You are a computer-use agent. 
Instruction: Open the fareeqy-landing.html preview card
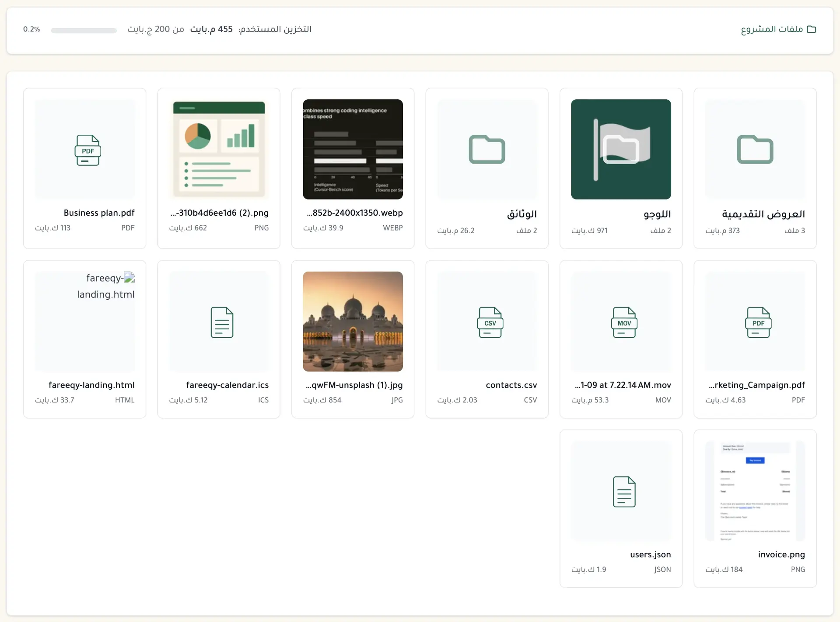point(84,321)
